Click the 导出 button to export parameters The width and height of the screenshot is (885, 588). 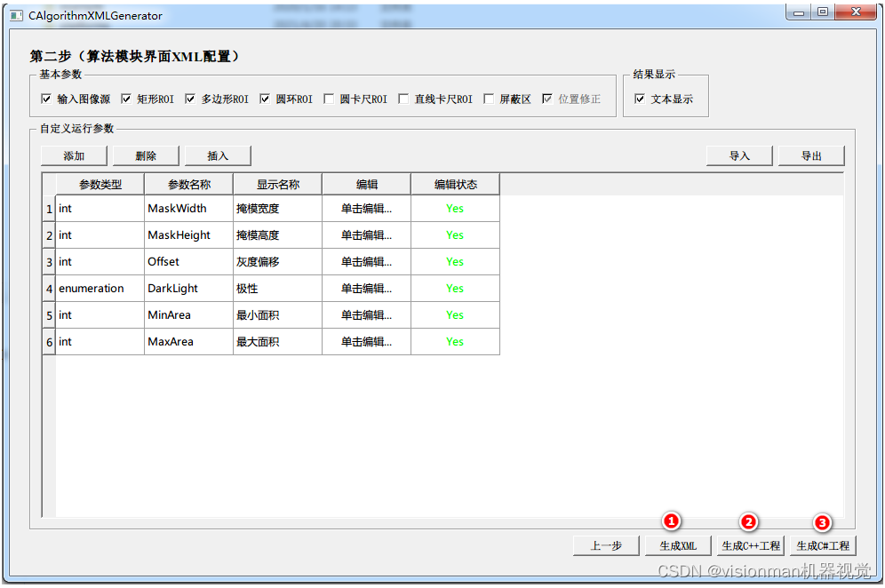[x=811, y=155]
